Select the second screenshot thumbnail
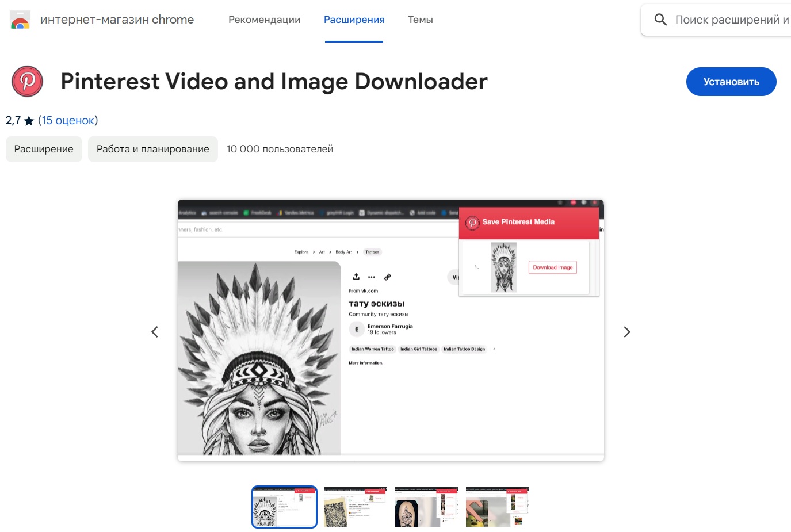The height and width of the screenshot is (532, 791). [355, 507]
